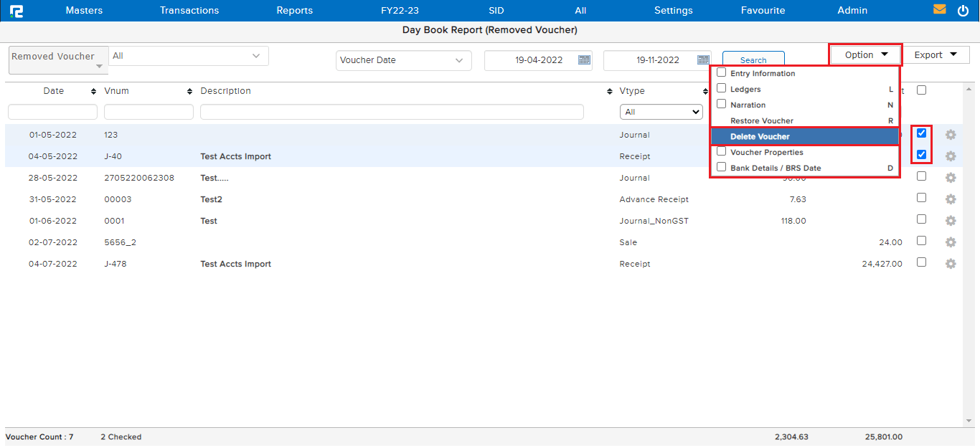Click the mail envelope icon
This screenshot has width=980, height=448.
pos(939,10)
